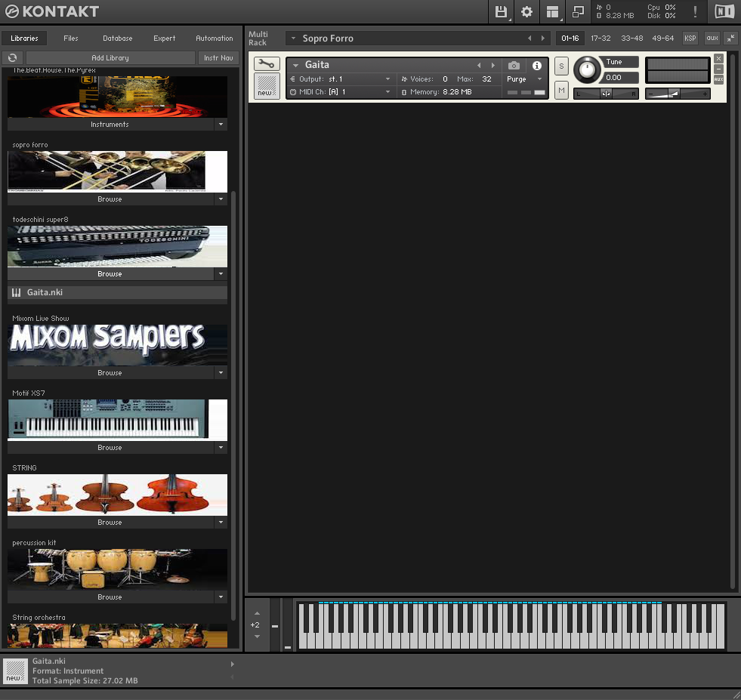Select rack page 49-64
This screenshot has width=741, height=700.
click(663, 39)
